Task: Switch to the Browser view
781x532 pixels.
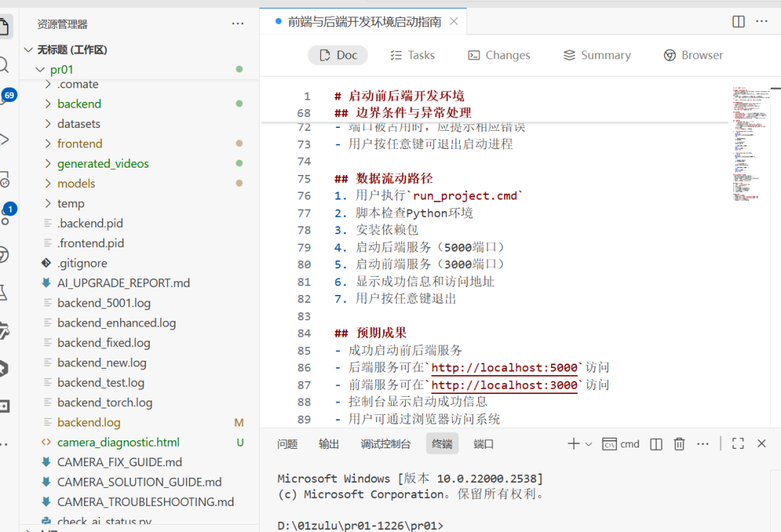Action: (693, 55)
